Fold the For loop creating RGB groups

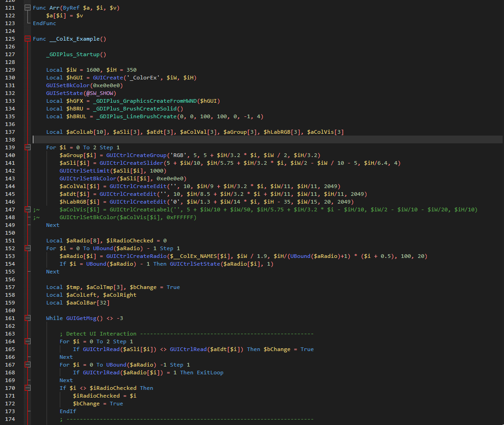[27, 147]
